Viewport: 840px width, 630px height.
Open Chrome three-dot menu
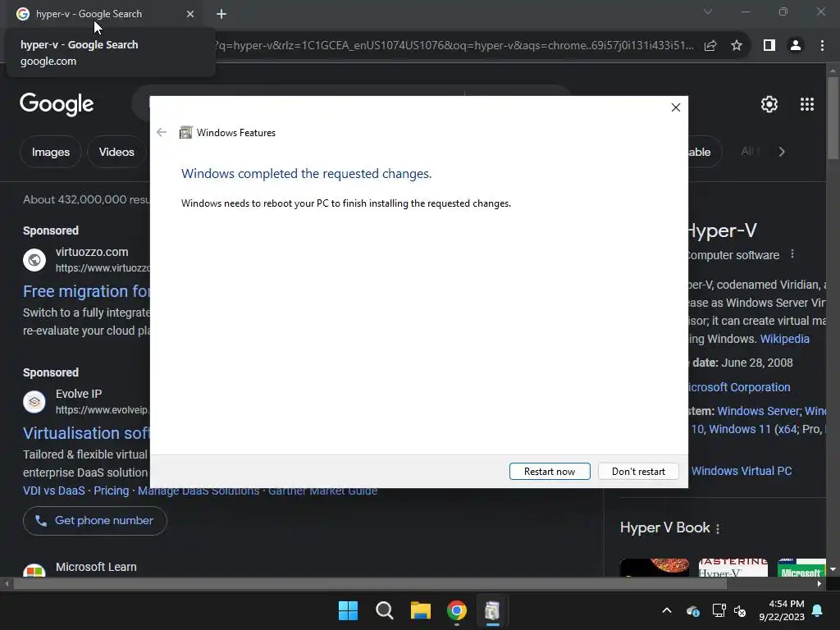pyautogui.click(x=822, y=46)
